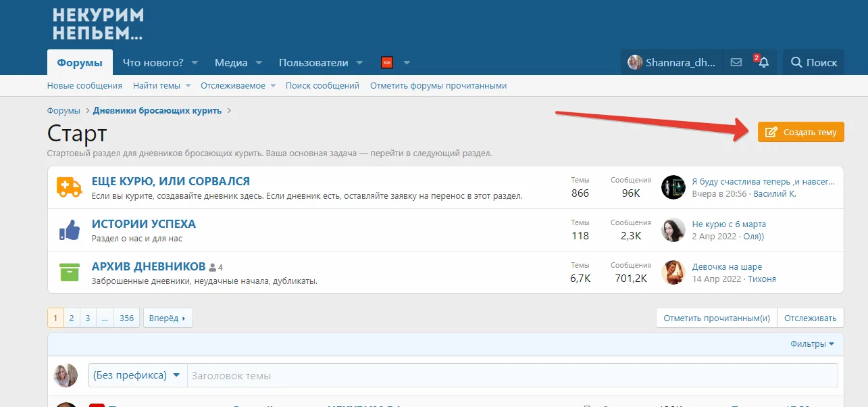Screen dimensions: 868x407
Task: Click the thumbs-up icon for ИСТОРИИ УСПЕХА
Action: point(70,230)
